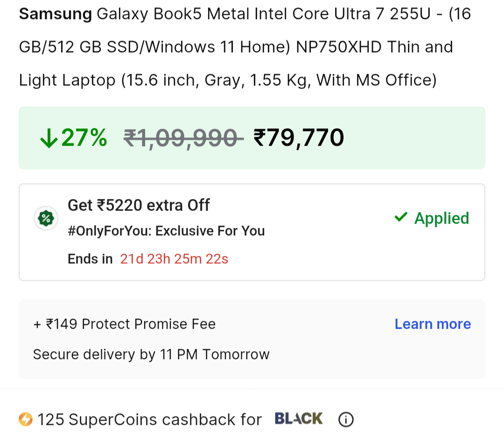
Task: Tap the Ends in label
Action: click(x=90, y=259)
